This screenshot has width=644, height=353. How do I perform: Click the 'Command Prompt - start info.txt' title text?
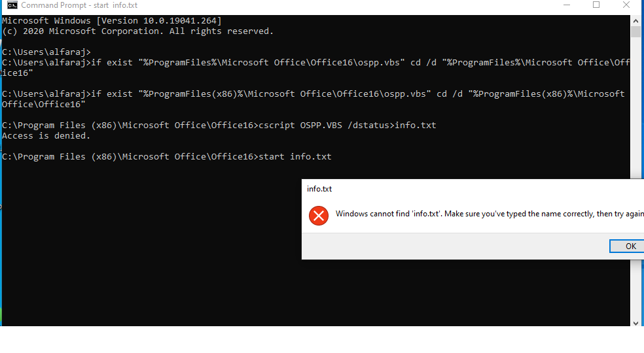[79, 5]
